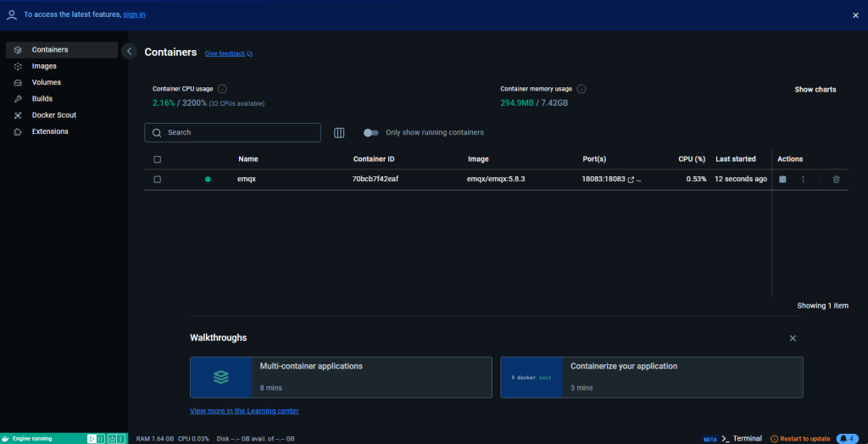
Task: Click the info icon for CPU usage
Action: (222, 89)
